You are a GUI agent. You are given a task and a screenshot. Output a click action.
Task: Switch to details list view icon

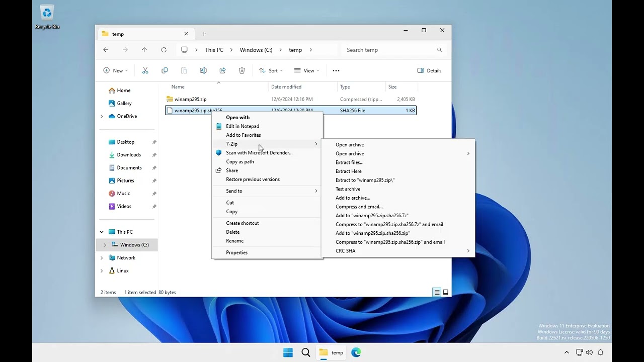tap(437, 292)
